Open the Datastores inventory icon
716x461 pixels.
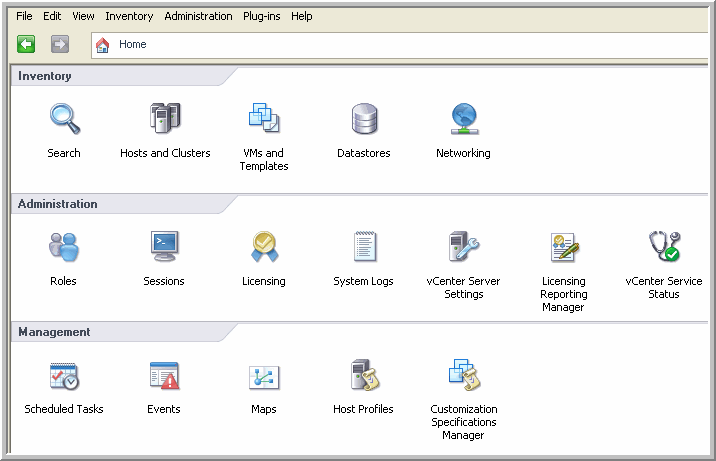click(364, 119)
